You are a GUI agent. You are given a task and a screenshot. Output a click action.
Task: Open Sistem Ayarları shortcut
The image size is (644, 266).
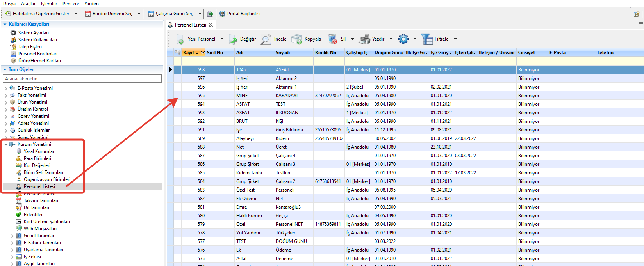coord(33,33)
